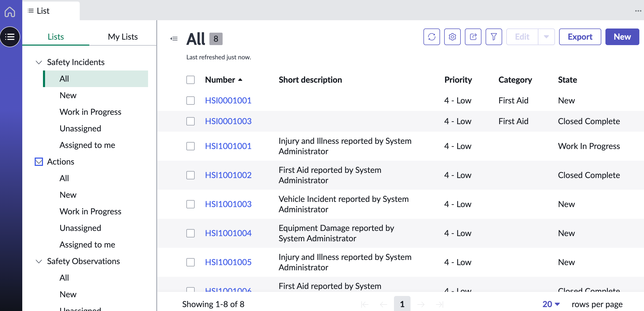The height and width of the screenshot is (311, 644).
Task: Select Work in Progress under Safety Incidents
Action: tap(90, 112)
